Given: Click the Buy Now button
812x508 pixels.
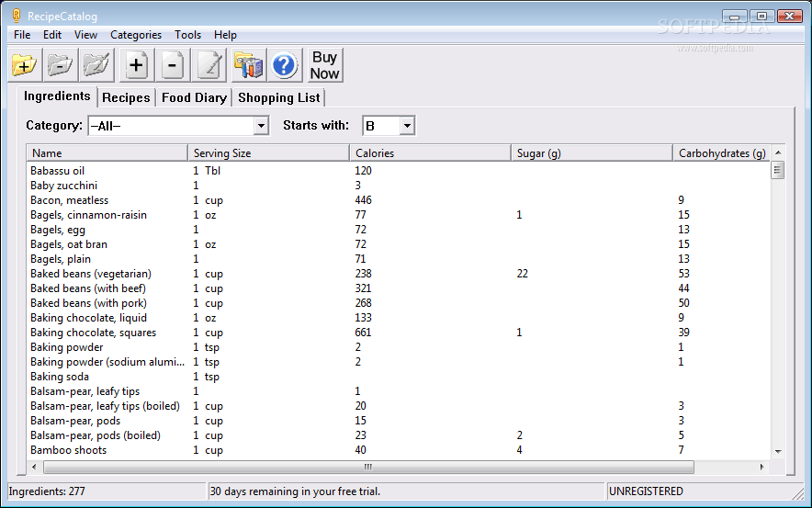Looking at the screenshot, I should [325, 65].
